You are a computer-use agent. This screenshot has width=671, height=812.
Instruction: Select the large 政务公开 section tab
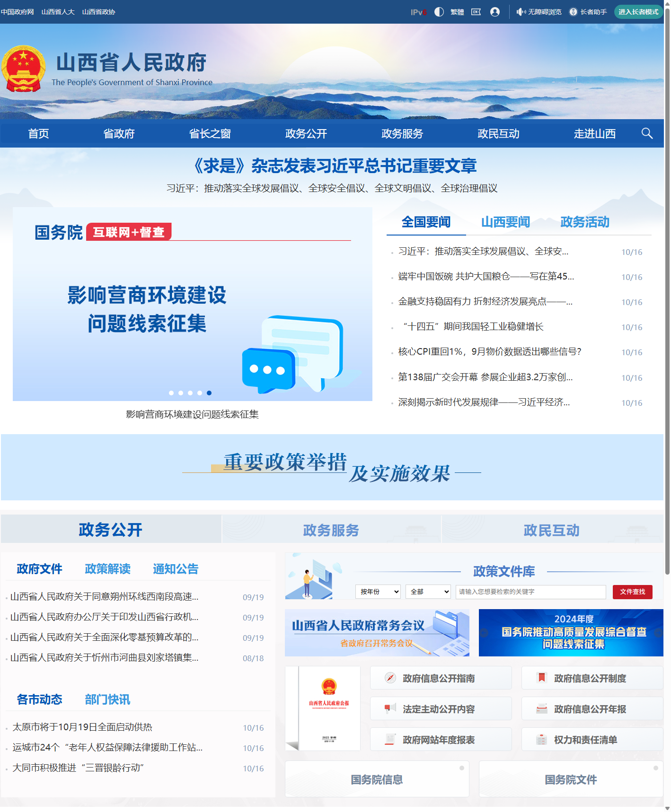point(111,529)
